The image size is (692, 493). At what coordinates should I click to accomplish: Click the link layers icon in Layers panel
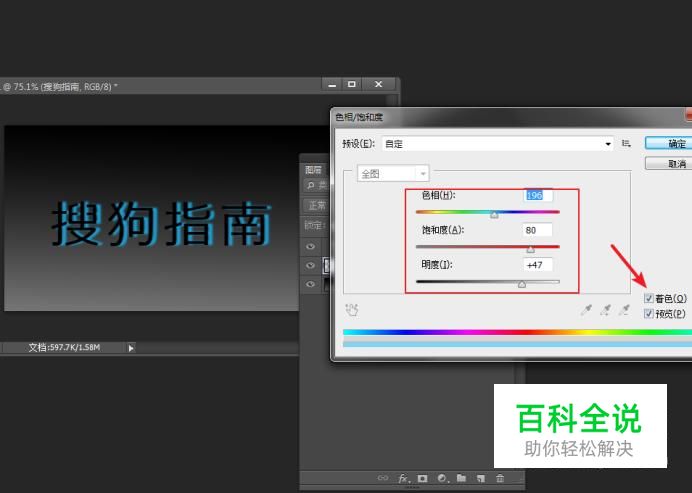point(383,478)
